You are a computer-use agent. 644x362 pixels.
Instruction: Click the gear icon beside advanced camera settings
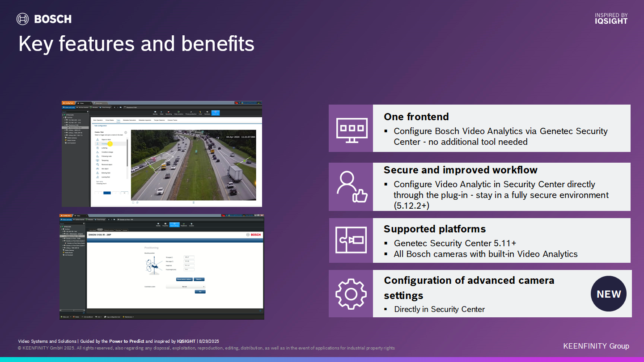pos(352,294)
